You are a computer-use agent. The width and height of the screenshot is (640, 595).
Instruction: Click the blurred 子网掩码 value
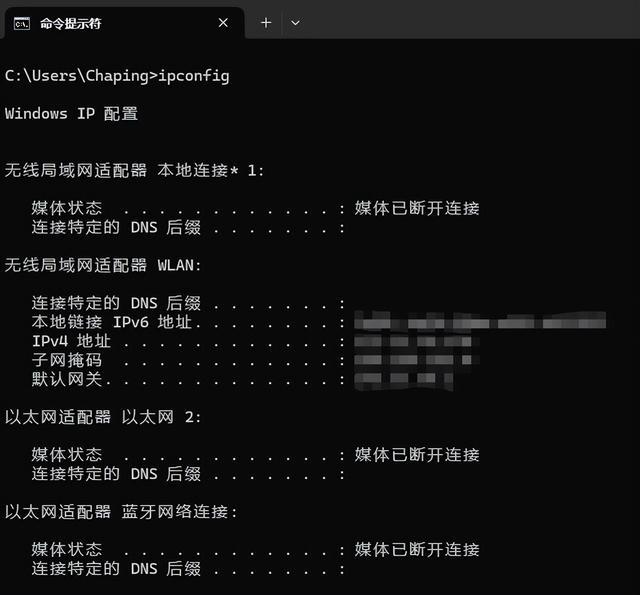[416, 359]
